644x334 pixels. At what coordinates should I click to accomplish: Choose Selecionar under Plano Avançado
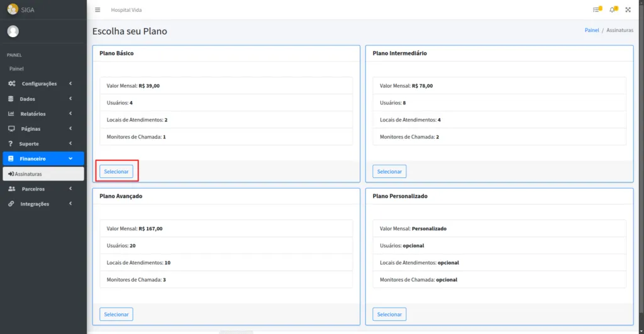(116, 314)
